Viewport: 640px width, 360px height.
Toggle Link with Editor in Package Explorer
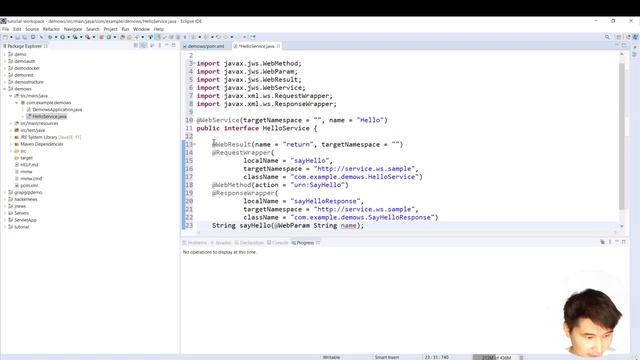pyautogui.click(x=143, y=46)
